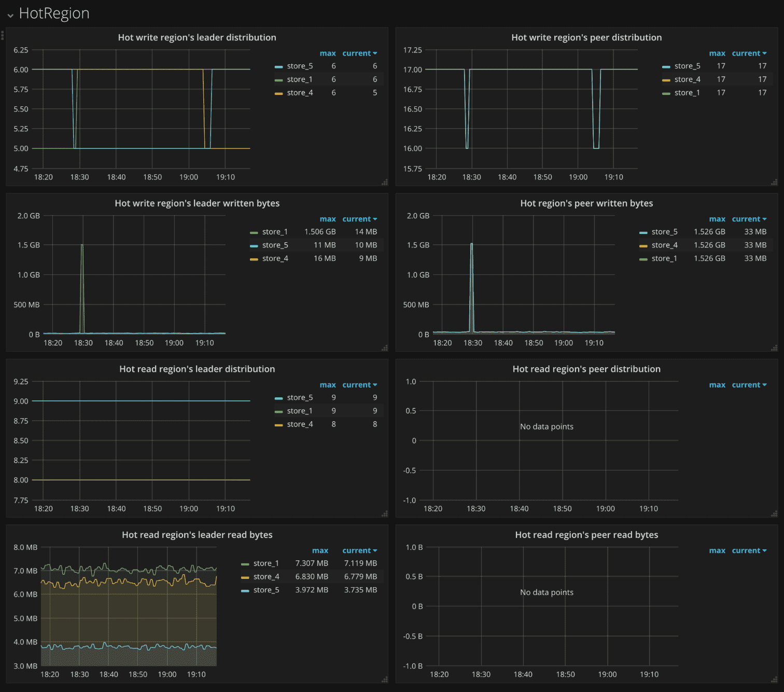Toggle store_5 series in Hot write region's leader distribution legend
This screenshot has height=692, width=784.
coord(300,66)
